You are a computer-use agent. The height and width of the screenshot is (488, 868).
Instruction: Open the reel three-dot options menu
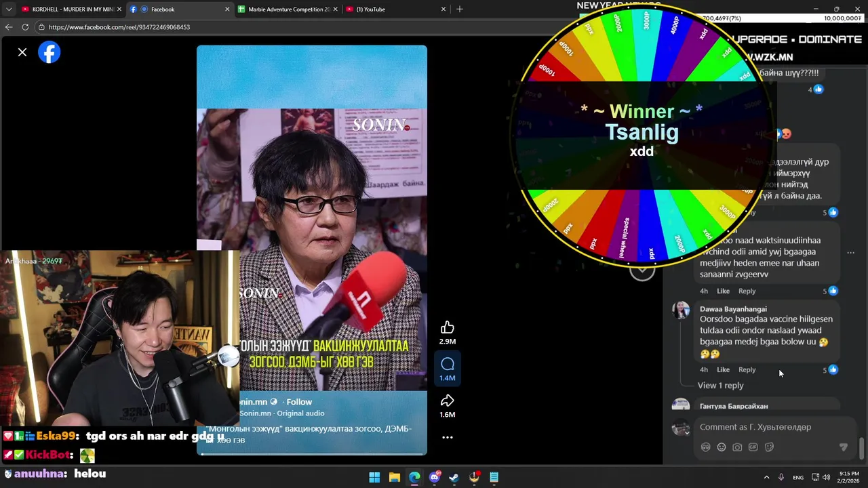pyautogui.click(x=448, y=437)
